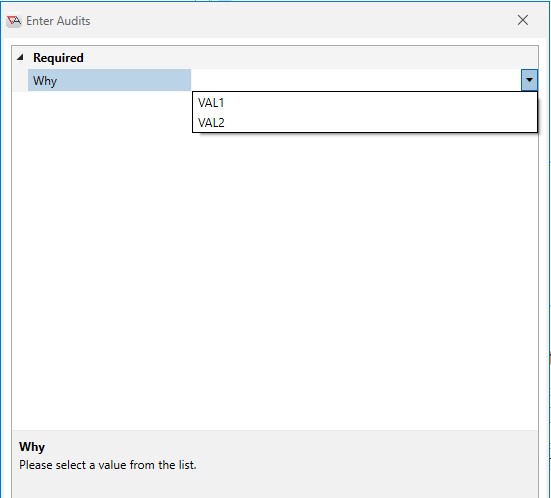Collapse the Required category triangle
551x498 pixels.
20,57
